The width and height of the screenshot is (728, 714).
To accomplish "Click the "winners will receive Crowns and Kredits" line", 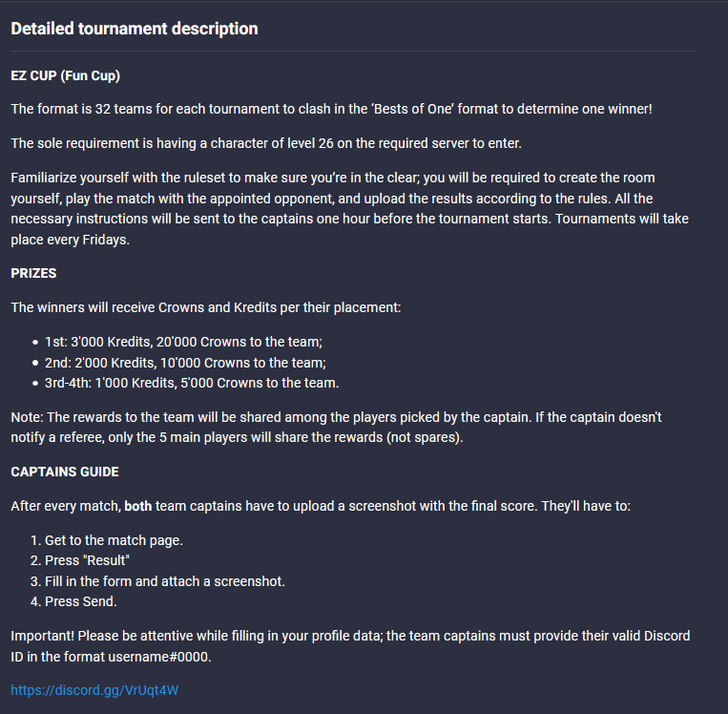I will coord(221,307).
